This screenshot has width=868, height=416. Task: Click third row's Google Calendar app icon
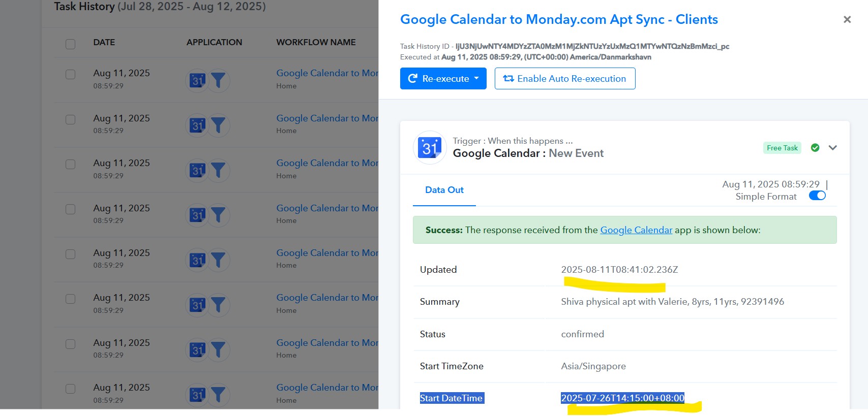[197, 170]
